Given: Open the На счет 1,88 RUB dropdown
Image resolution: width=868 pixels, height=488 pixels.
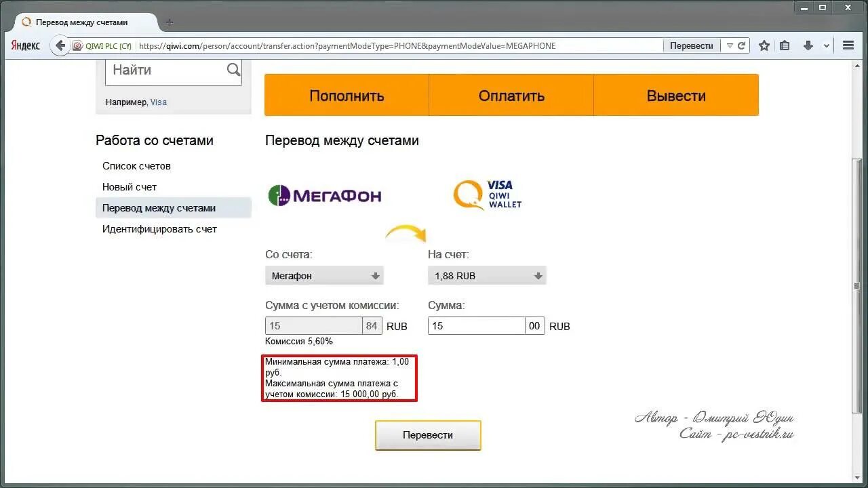Looking at the screenshot, I should tap(488, 276).
